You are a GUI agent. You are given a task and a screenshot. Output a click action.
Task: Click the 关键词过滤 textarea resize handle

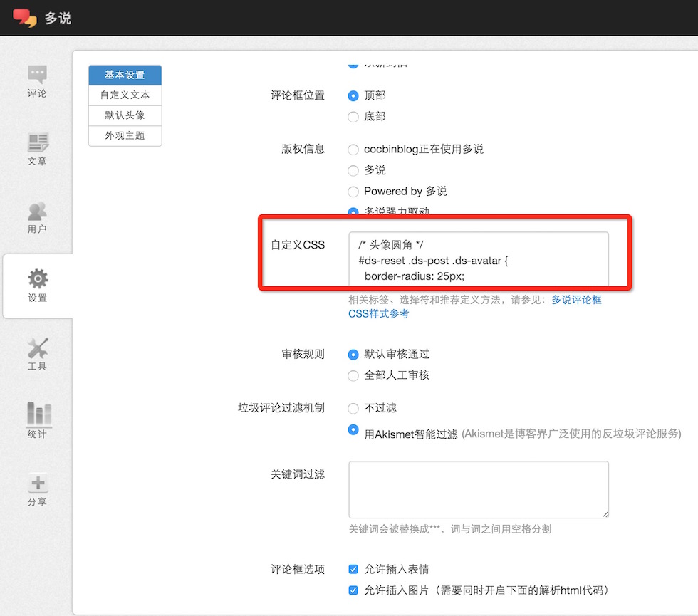605,514
